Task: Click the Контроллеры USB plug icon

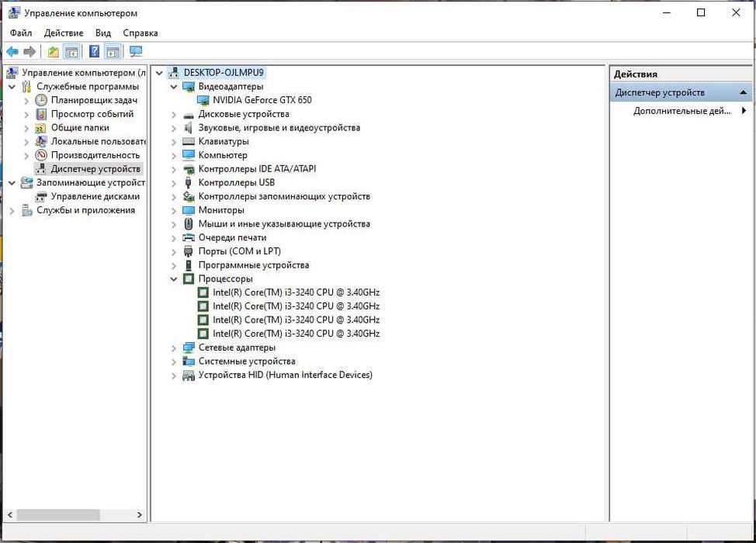Action: (x=189, y=182)
